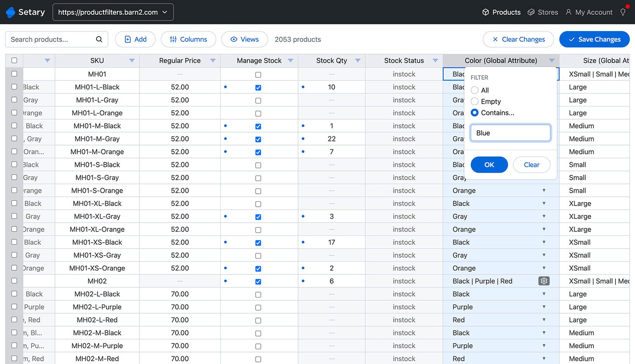The image size is (635, 364).
Task: Click the Setary logo
Action: pos(25,12)
